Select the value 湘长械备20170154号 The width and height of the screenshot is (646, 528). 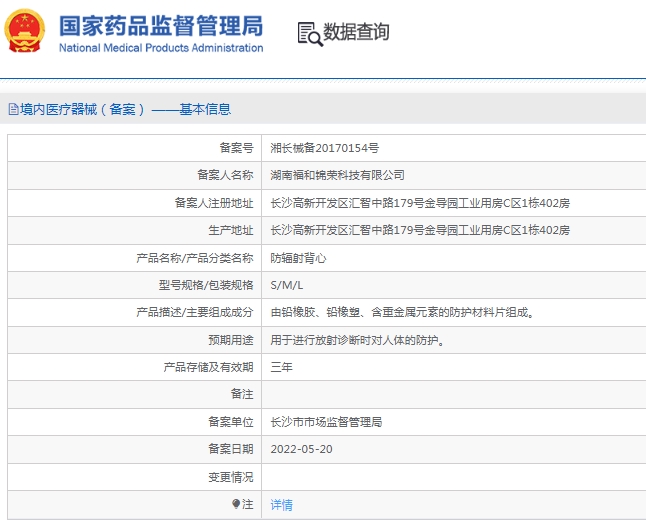[x=325, y=148]
